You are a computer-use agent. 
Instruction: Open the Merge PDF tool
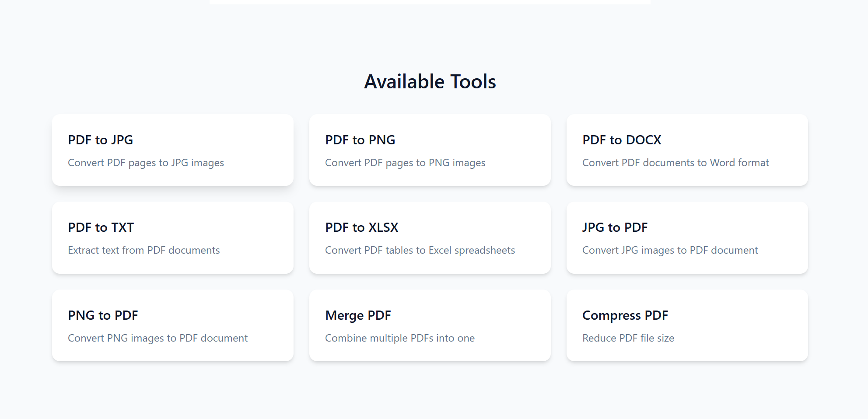pos(430,325)
